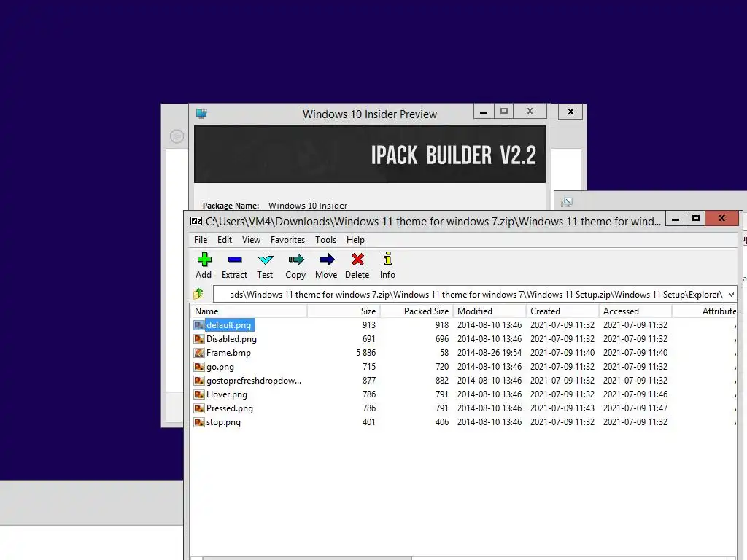Screen dimensions: 747x560
Task: Click created time 2021-07-09 11:43
Action: (562, 408)
